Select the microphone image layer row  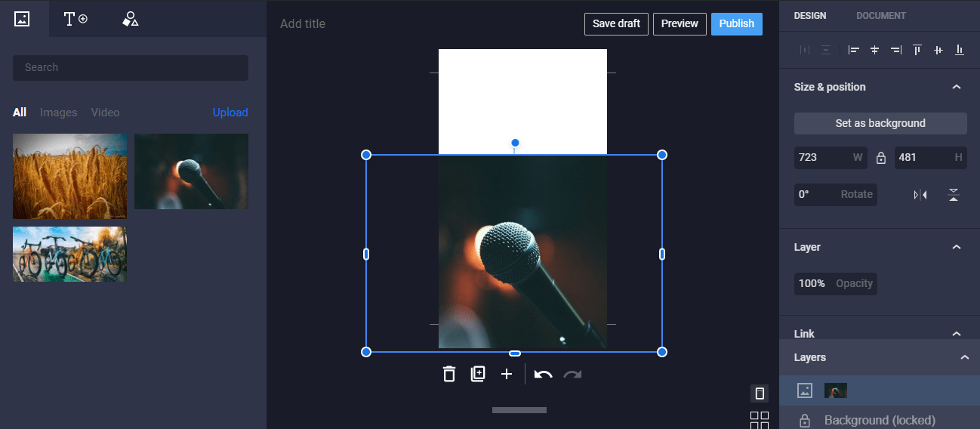[x=880, y=390]
